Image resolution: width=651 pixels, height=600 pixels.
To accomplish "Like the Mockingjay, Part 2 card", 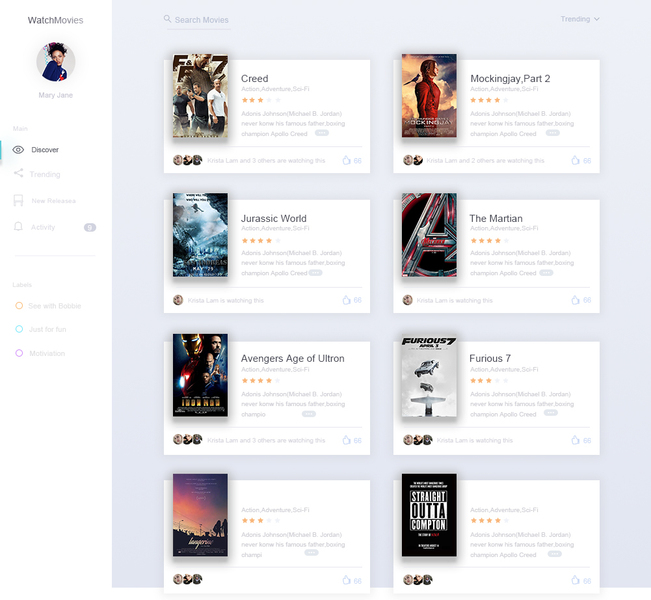I will (575, 160).
